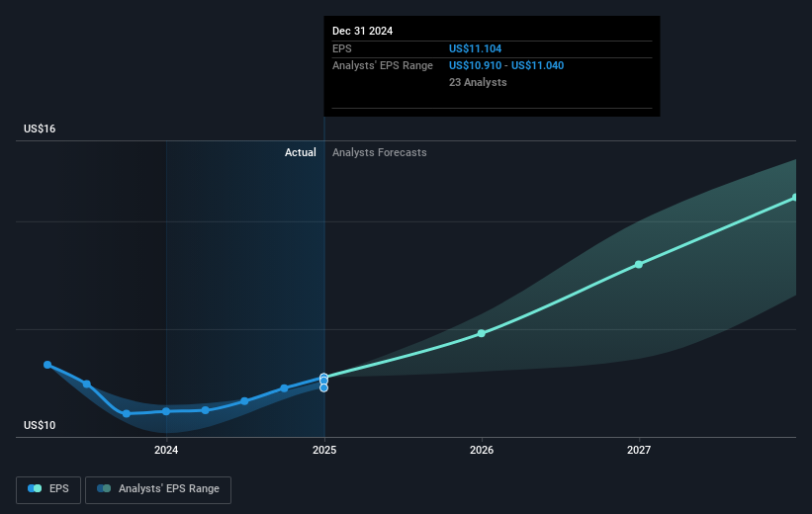Screen dimensions: 812x514
Task: Toggle the Analysts' EPS Range legend
Action: coord(158,489)
